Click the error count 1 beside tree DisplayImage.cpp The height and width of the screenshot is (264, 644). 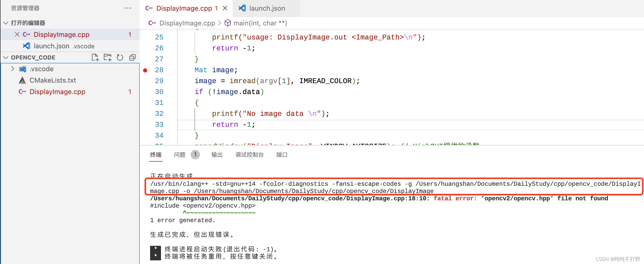pyautogui.click(x=130, y=92)
